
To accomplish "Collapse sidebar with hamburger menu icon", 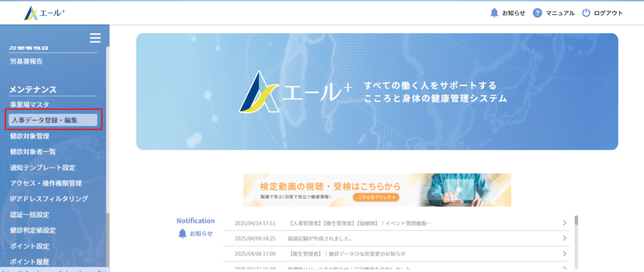I will 96,38.
